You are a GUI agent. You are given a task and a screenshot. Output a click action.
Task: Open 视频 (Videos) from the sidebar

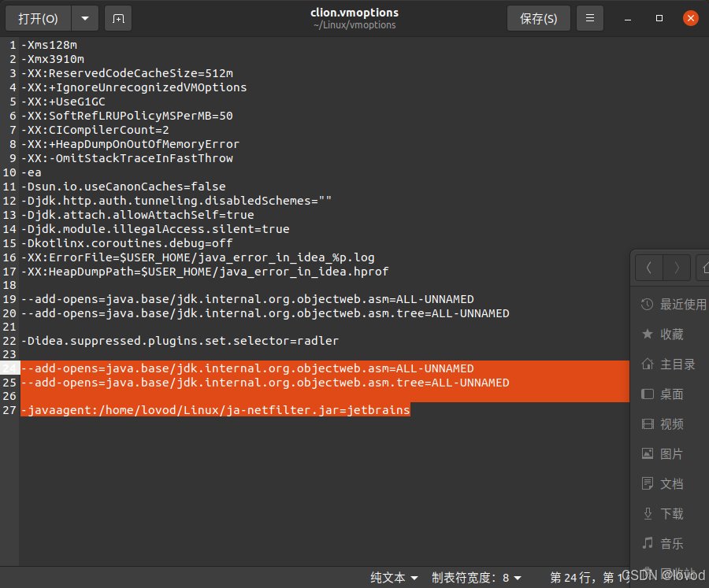click(x=671, y=423)
